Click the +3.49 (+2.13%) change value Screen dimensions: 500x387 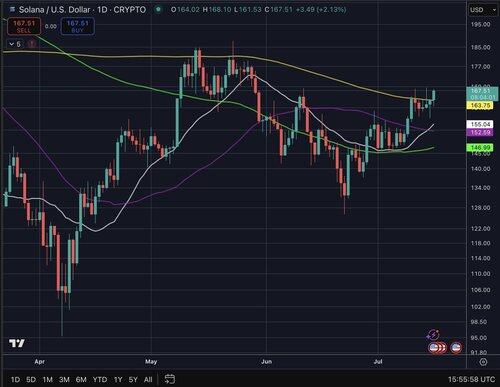point(321,10)
